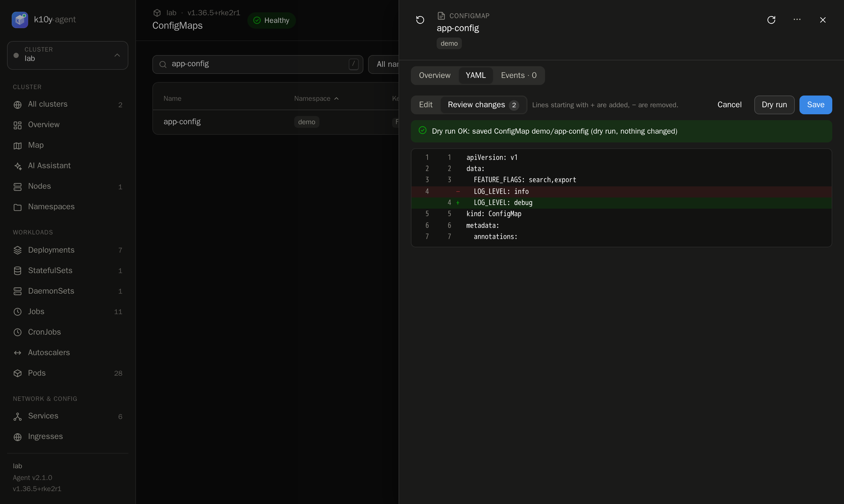
Task: Focus the app-config search field
Action: [x=258, y=64]
